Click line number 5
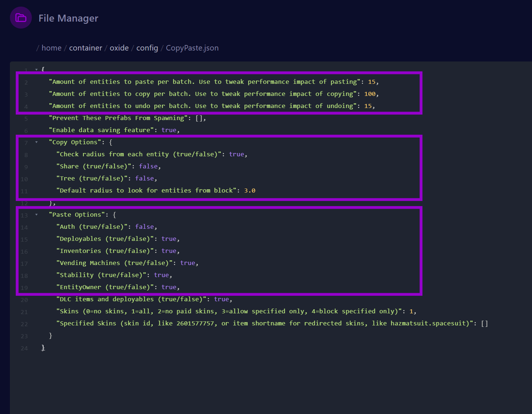Image resolution: width=532 pixels, height=414 pixels. click(26, 118)
